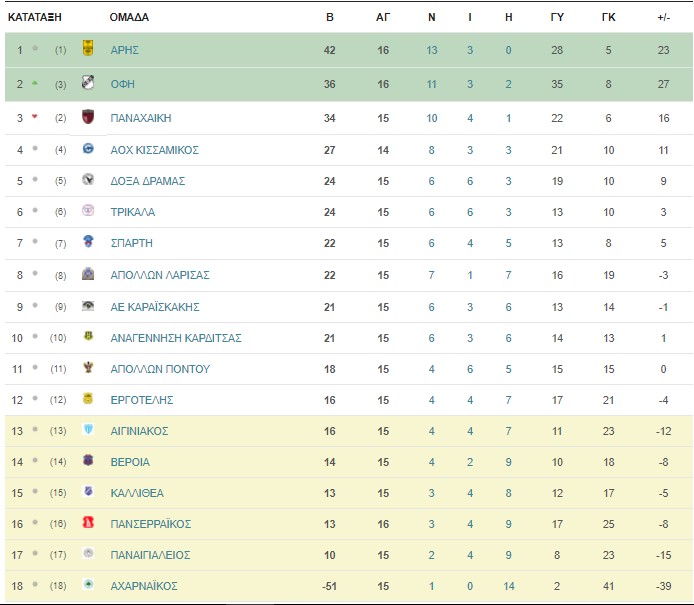
Task: Click ΤΡΙΚΑΛΑ team name
Action: (x=132, y=212)
